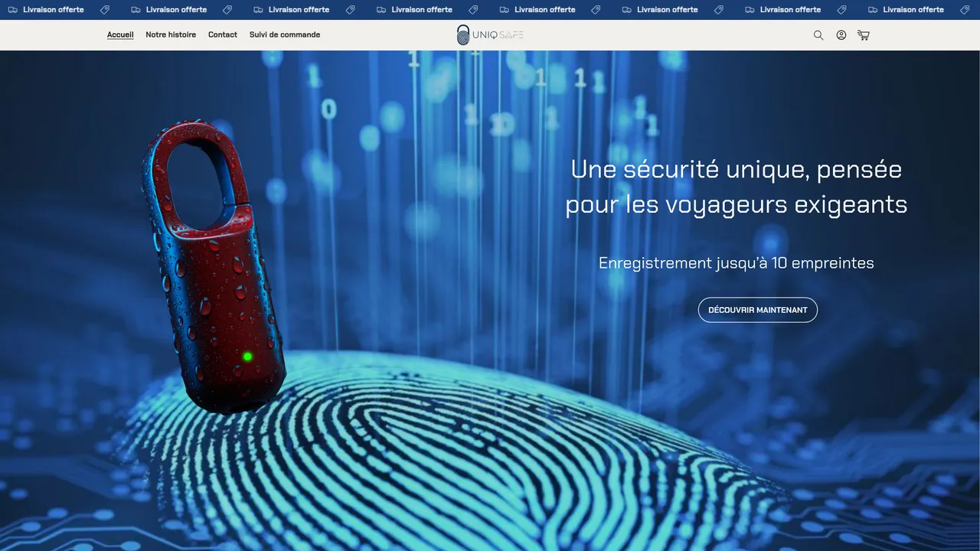Open Suivi de commande in the menu

pos(285,34)
